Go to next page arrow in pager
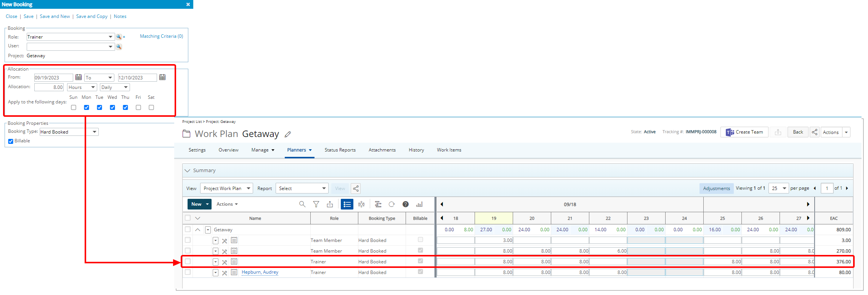Viewport: 868px width, 295px height. pos(847,188)
